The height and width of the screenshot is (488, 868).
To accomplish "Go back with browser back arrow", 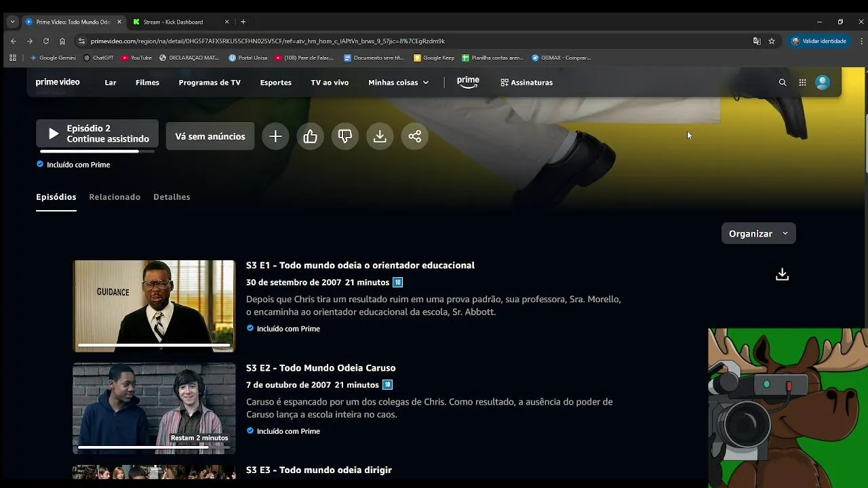I will click(13, 41).
